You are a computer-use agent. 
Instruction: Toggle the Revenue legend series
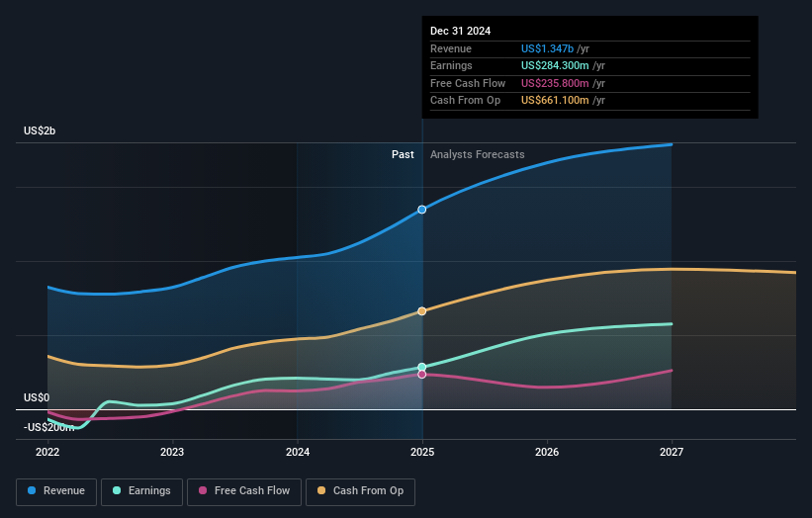click(56, 491)
